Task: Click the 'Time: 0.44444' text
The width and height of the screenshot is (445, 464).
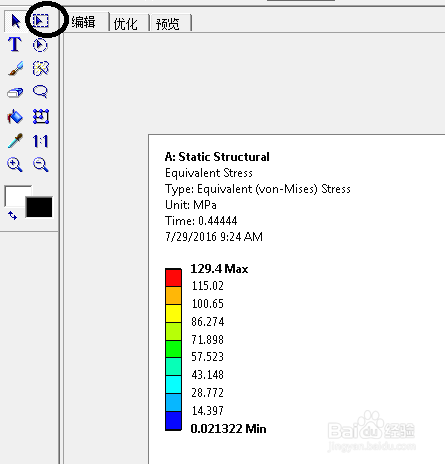Action: pyautogui.click(x=201, y=220)
